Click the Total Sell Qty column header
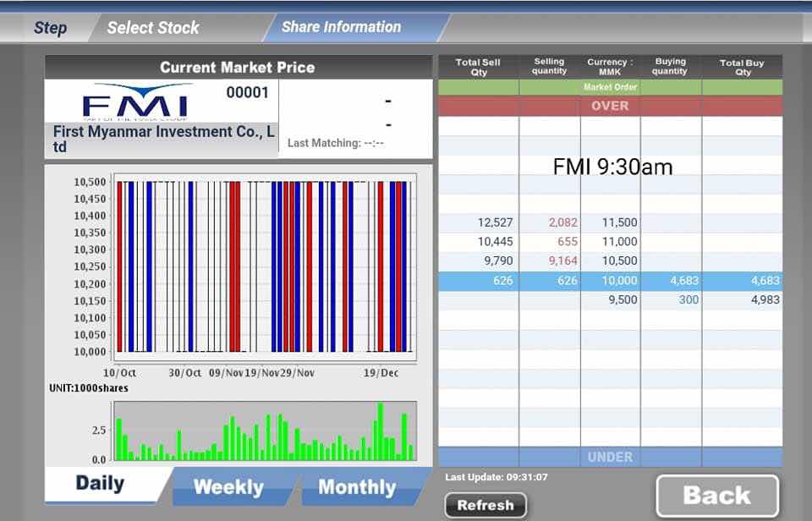Image resolution: width=812 pixels, height=521 pixels. (x=478, y=68)
